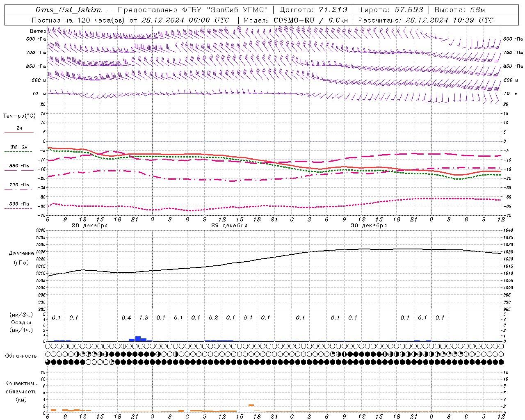Click the longitude value Долгота: 71.219
This screenshot has width=525, height=420.
(x=313, y=10)
